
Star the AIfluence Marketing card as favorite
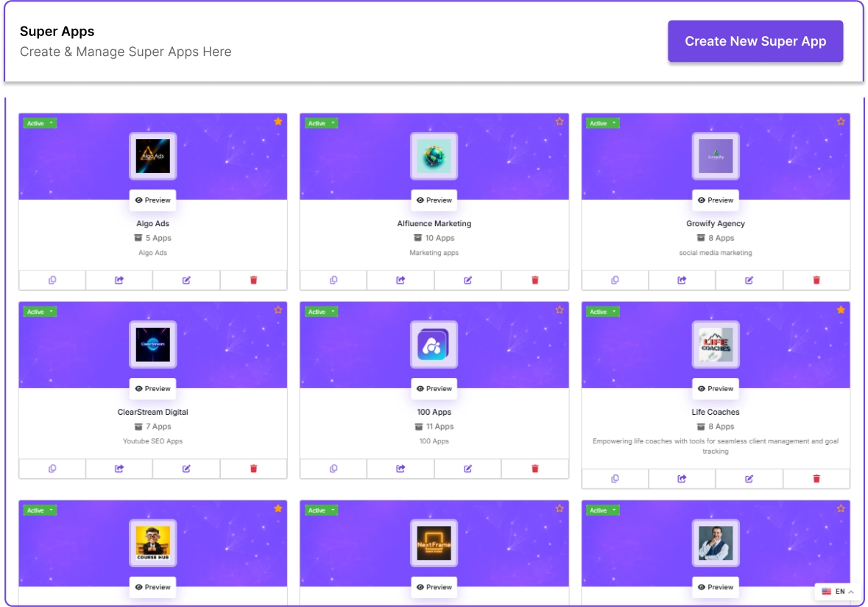click(x=560, y=122)
